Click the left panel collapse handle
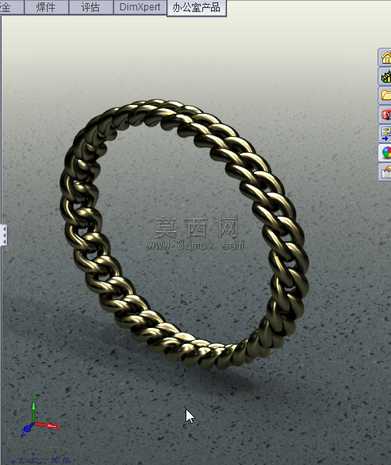Image resolution: width=391 pixels, height=465 pixels. [3, 235]
